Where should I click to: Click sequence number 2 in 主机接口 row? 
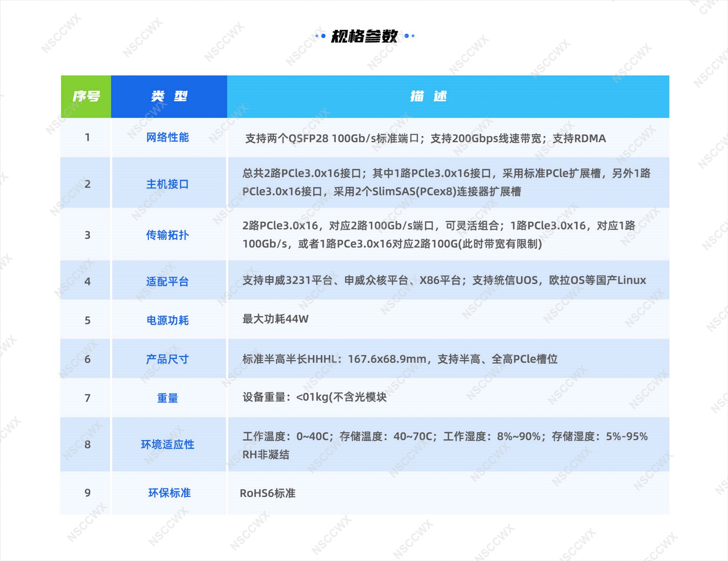(87, 184)
